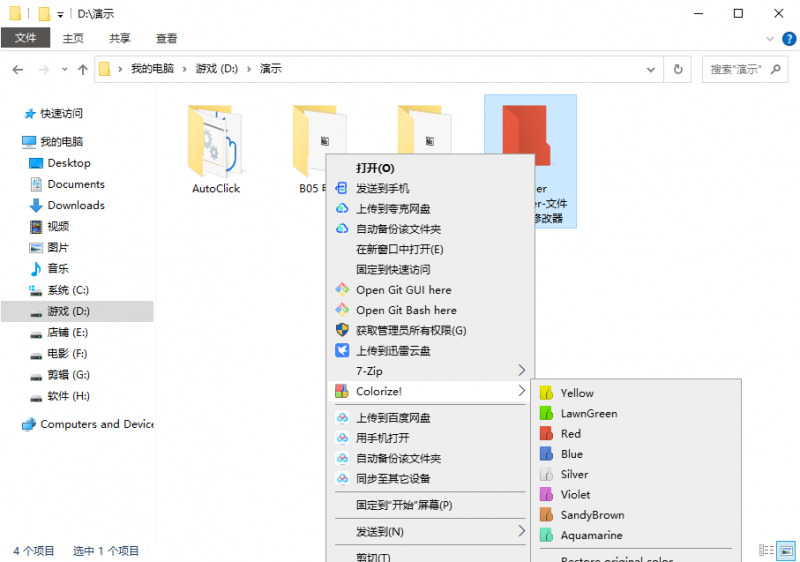Click the forward navigation arrow
800x562 pixels.
point(44,69)
